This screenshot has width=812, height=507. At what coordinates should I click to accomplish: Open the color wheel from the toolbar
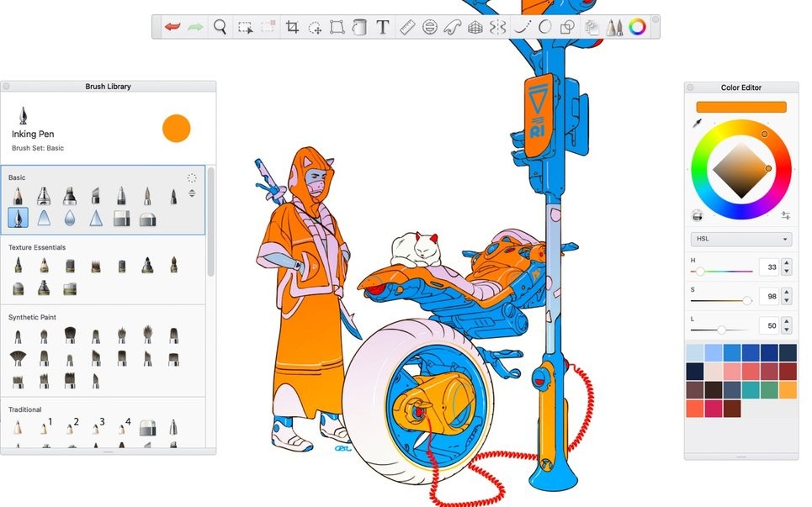coord(637,26)
